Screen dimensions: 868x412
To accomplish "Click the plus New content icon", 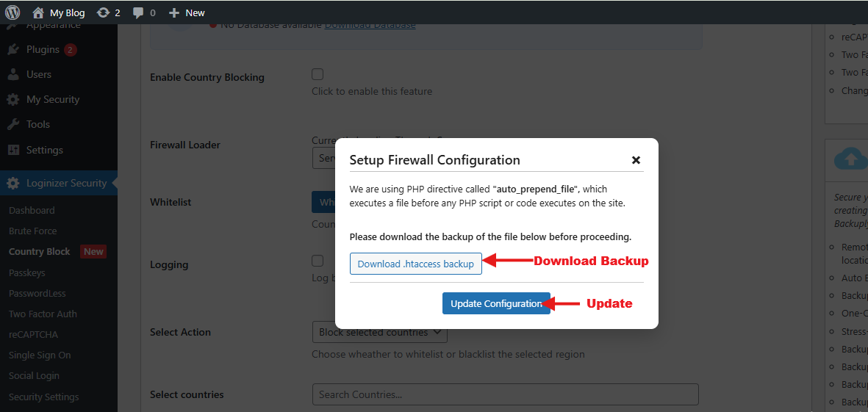I will pyautogui.click(x=173, y=12).
